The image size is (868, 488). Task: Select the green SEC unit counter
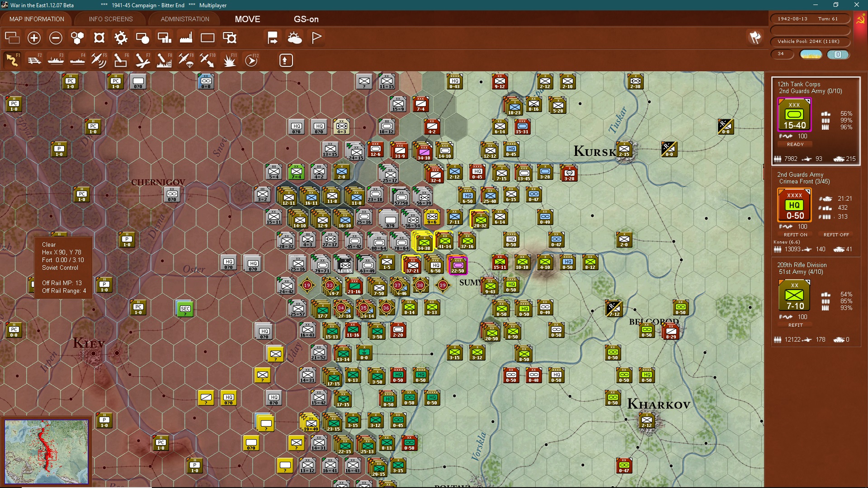tap(185, 309)
